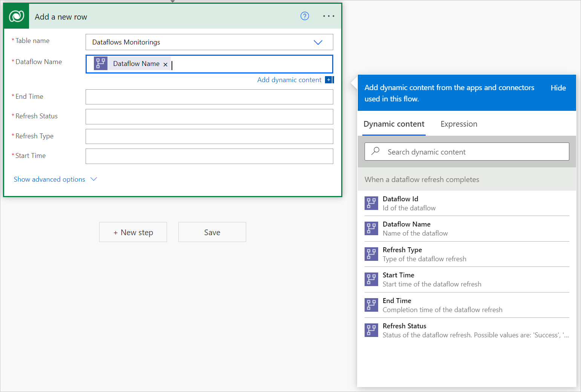Insert End Time dynamic content
This screenshot has height=392, width=581.
coord(466,305)
